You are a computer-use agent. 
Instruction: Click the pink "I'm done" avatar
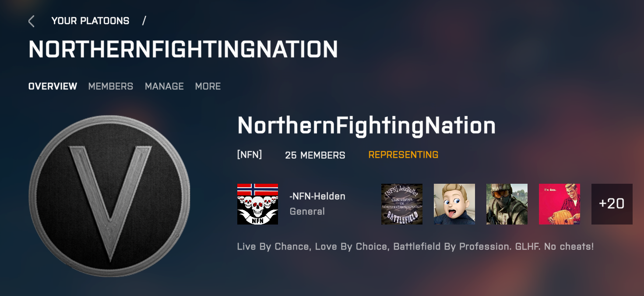560,204
